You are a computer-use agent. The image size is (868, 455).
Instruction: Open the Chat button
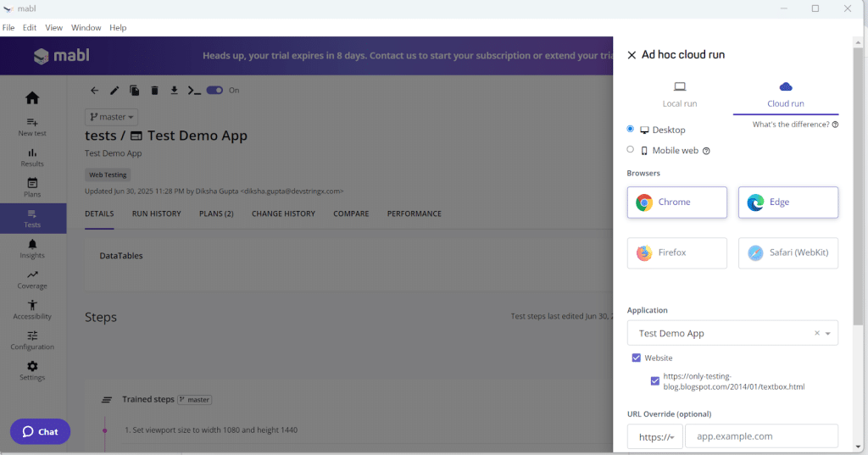40,432
